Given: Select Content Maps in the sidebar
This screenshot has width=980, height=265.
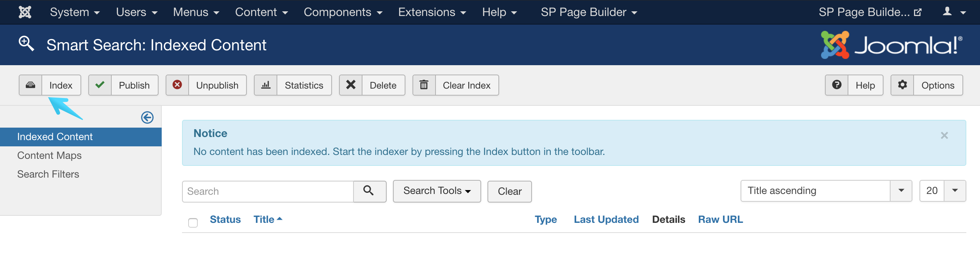Looking at the screenshot, I should pos(50,155).
